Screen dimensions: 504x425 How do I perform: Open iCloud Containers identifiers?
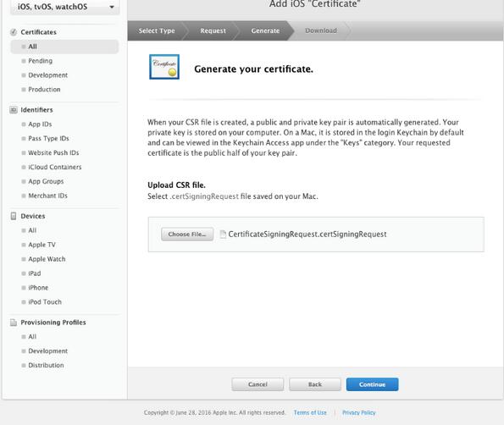click(x=55, y=167)
